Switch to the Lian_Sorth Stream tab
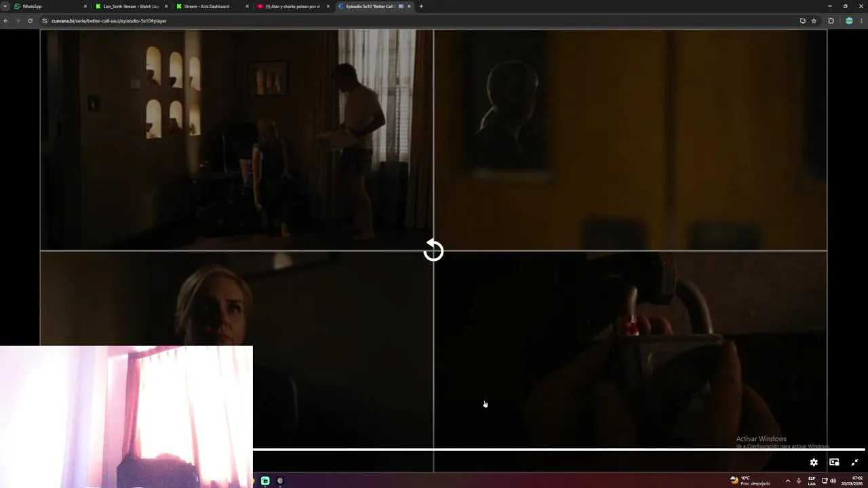 (x=131, y=6)
